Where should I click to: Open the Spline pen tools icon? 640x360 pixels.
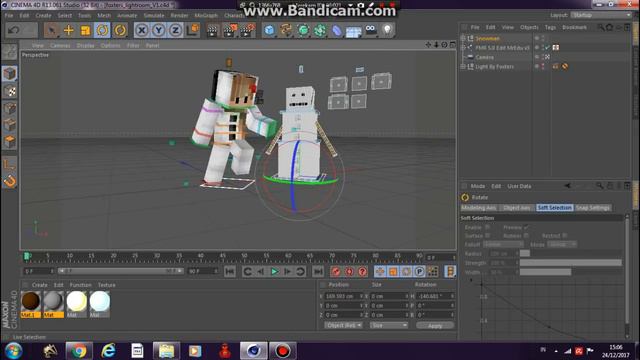click(286, 30)
